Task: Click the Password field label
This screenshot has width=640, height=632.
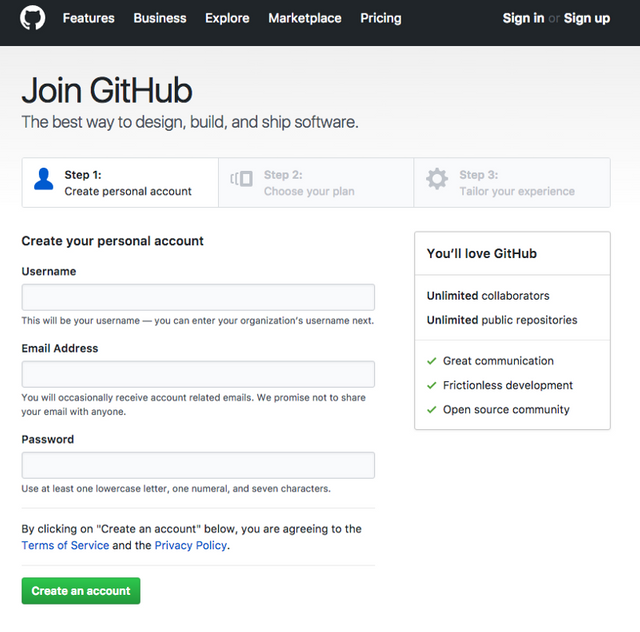Action: point(48,439)
